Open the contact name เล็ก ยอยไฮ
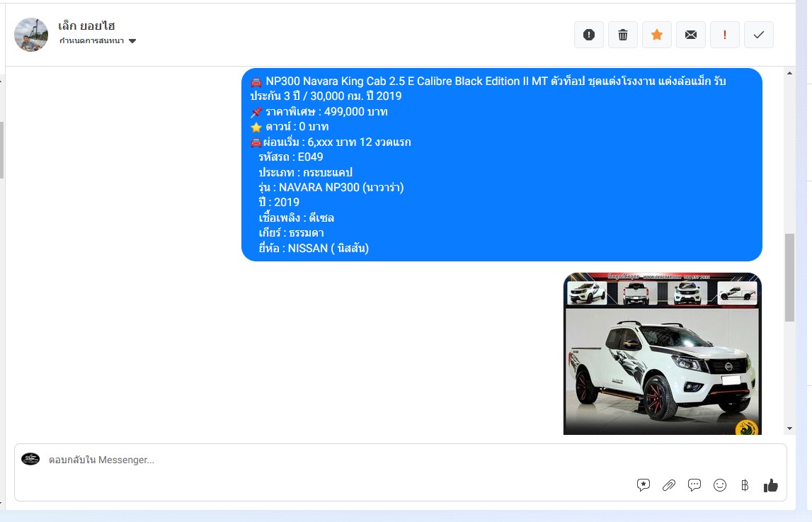This screenshot has height=522, width=812. (86, 25)
